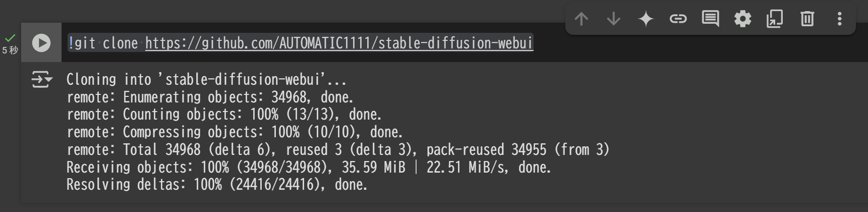Add a comment to the cell
This screenshot has height=212, width=868.
pyautogui.click(x=711, y=19)
